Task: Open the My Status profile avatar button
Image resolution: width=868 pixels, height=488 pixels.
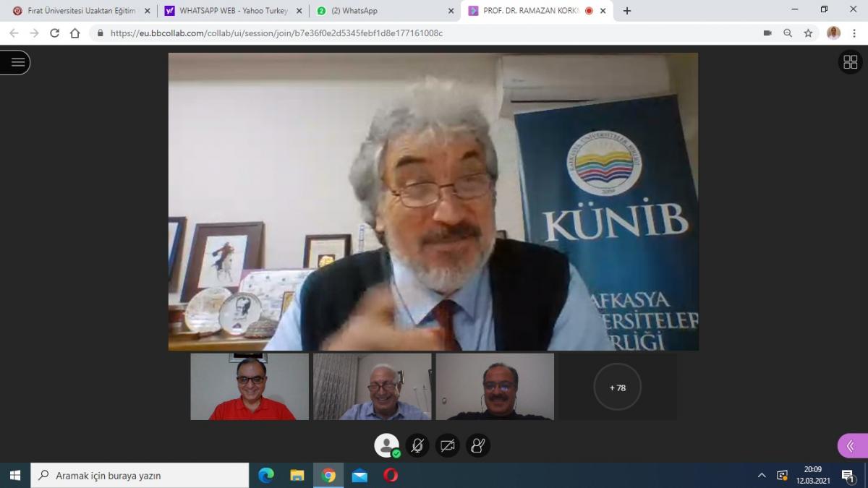Action: point(387,445)
